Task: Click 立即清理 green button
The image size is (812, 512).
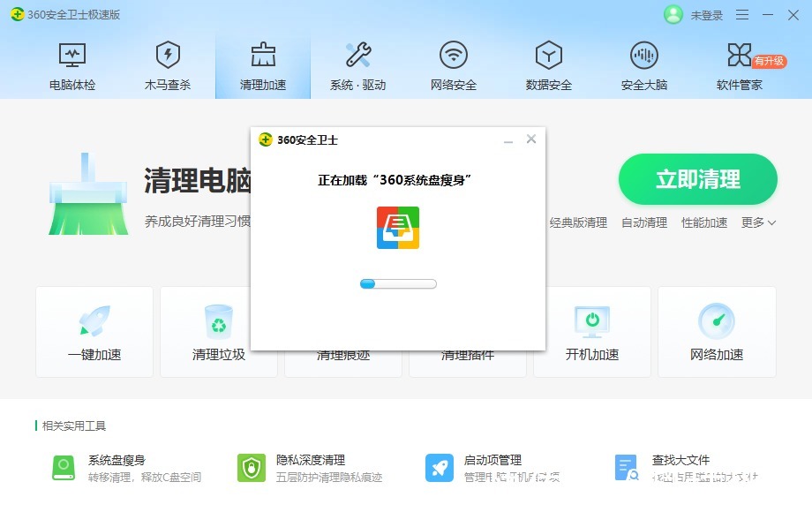Action: tap(697, 179)
